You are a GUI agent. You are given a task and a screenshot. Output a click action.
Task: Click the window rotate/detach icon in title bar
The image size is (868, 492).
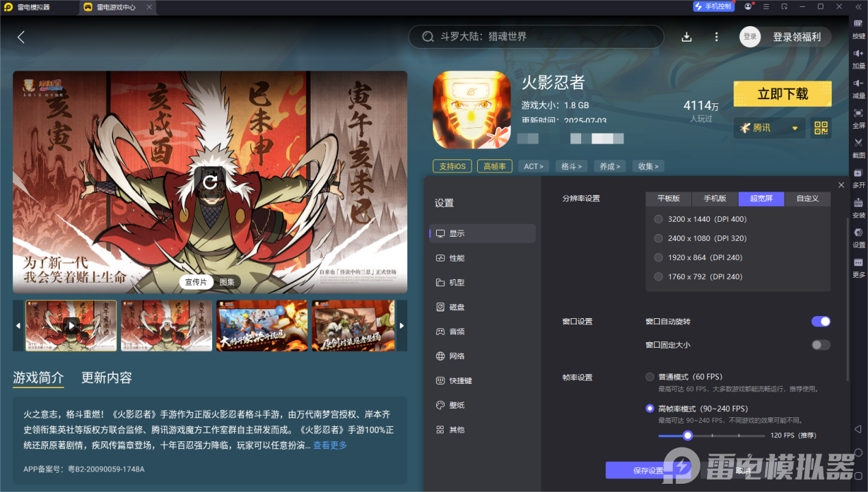click(x=784, y=7)
